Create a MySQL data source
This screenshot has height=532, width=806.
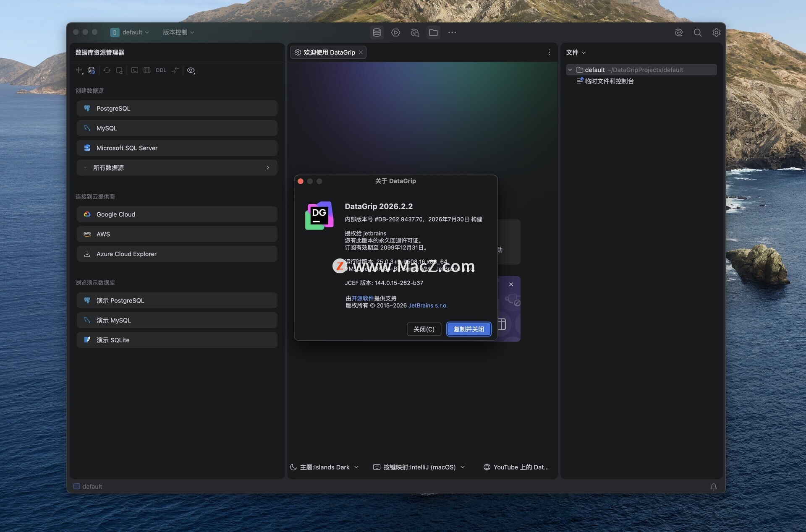(x=177, y=128)
